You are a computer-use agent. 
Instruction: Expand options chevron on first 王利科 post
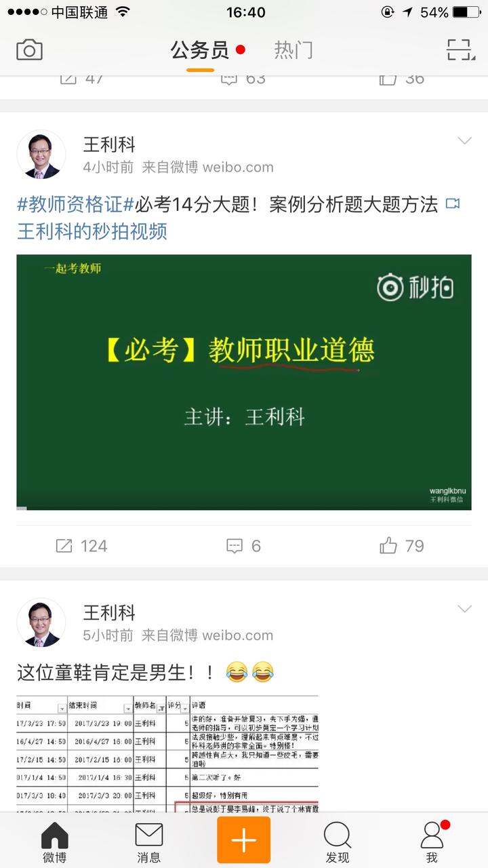click(x=464, y=141)
